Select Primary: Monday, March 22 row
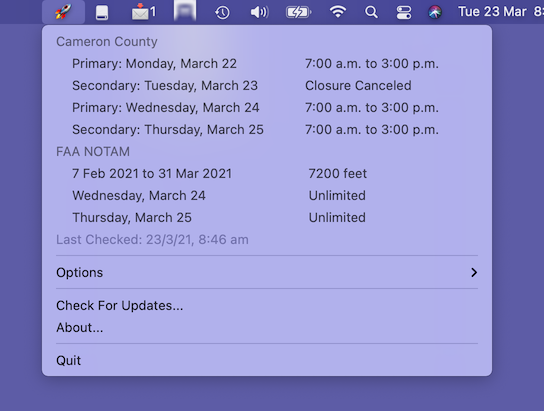This screenshot has height=411, width=544. [x=267, y=64]
